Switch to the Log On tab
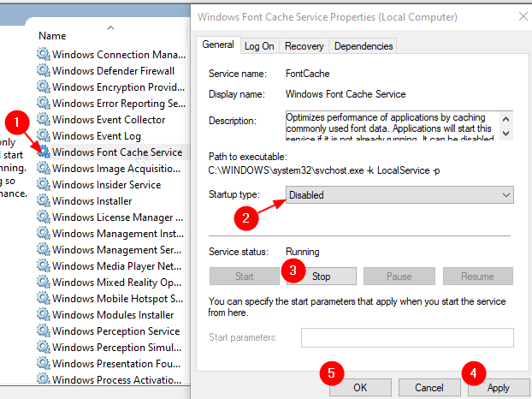Image resolution: width=532 pixels, height=399 pixels. click(x=259, y=46)
